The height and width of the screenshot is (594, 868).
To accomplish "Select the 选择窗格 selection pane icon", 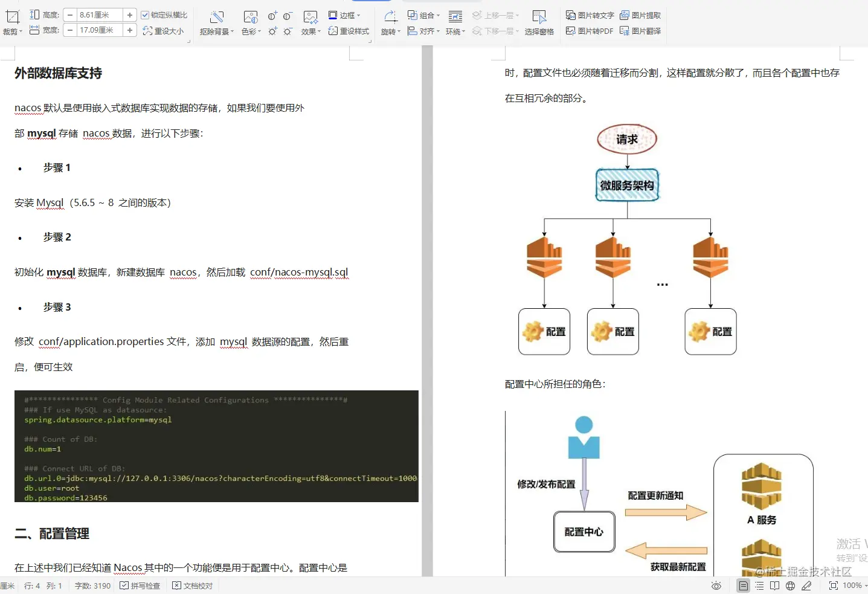I will [539, 23].
